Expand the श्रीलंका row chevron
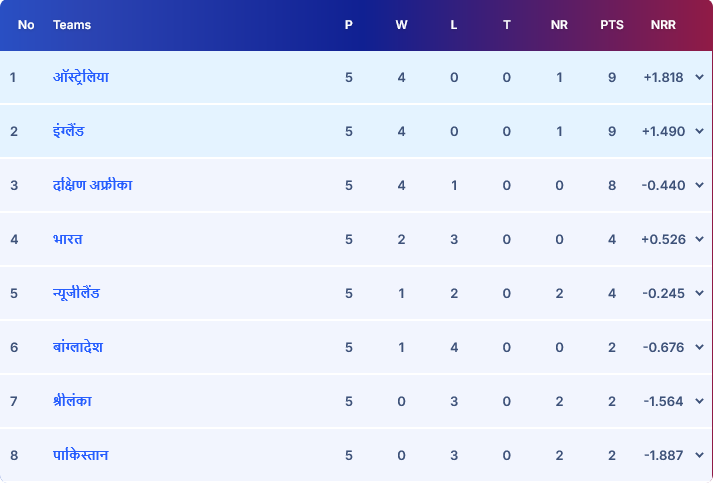The image size is (713, 496). click(698, 401)
